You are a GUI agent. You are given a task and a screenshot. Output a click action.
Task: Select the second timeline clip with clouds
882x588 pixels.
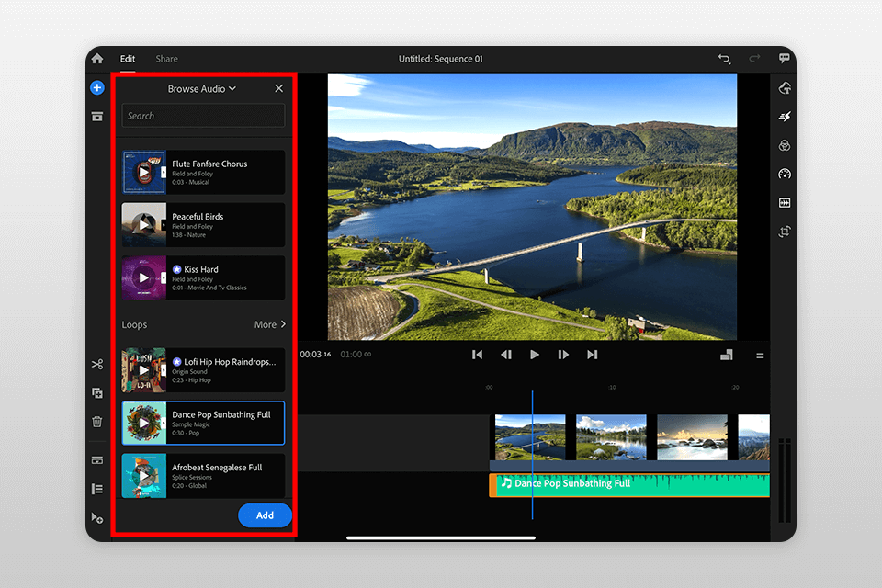(611, 437)
